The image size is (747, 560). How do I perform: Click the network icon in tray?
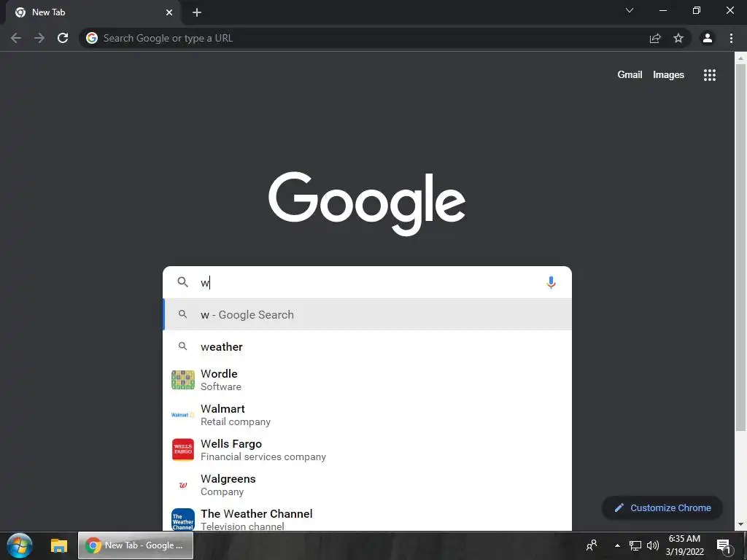pos(635,545)
